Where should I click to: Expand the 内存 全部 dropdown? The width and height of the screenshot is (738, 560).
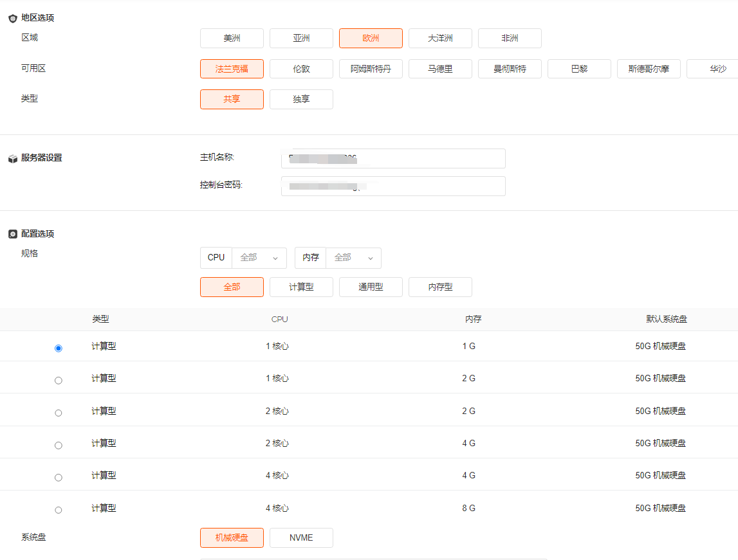353,258
